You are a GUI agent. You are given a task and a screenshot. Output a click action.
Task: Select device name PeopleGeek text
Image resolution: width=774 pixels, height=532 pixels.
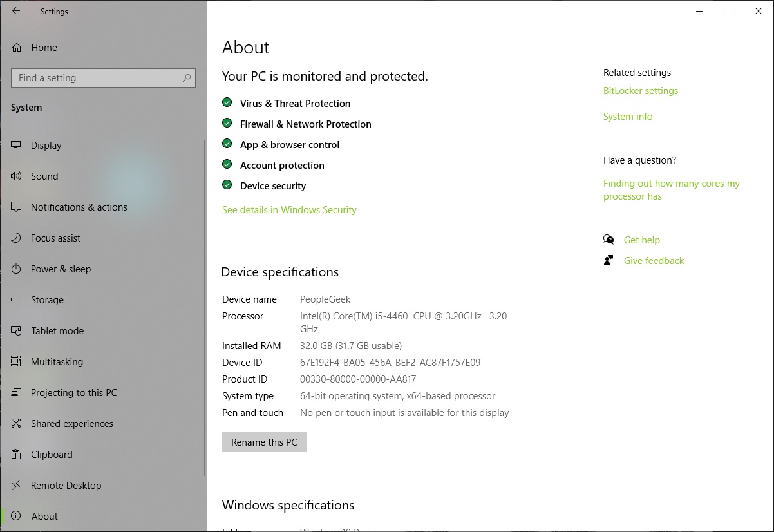tap(325, 299)
